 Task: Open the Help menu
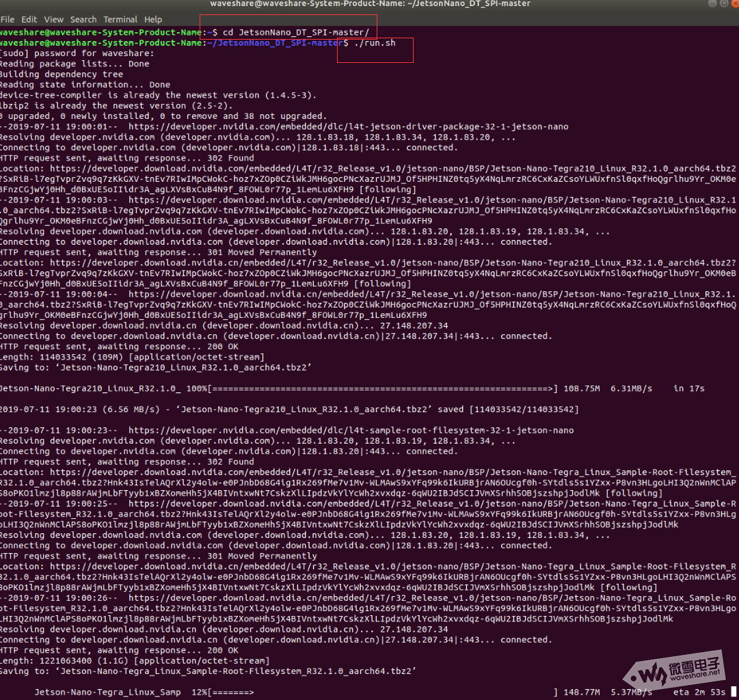[x=154, y=19]
